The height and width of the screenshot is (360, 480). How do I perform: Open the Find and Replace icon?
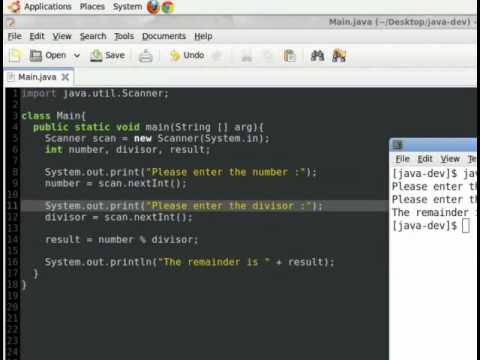[339, 56]
